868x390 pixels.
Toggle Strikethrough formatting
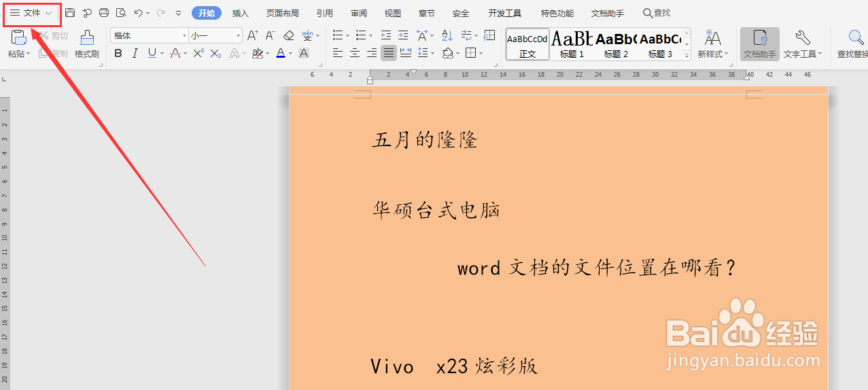[x=175, y=53]
